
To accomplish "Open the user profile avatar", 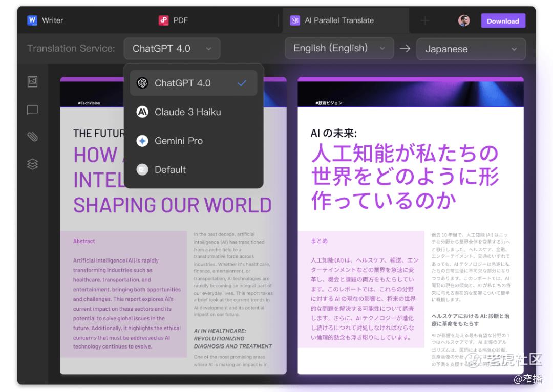I will (464, 21).
